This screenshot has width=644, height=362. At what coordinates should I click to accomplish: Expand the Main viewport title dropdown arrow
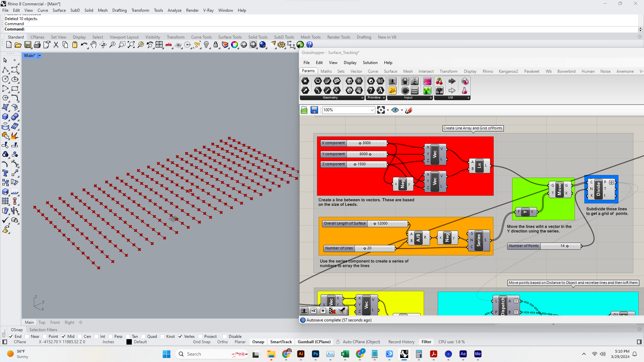point(39,56)
